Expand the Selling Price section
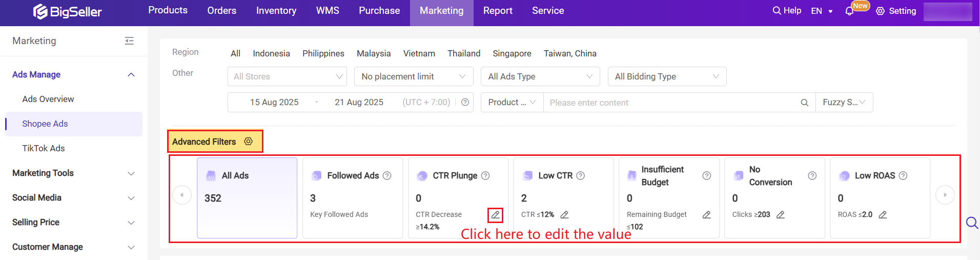980x260 pixels. (x=131, y=223)
